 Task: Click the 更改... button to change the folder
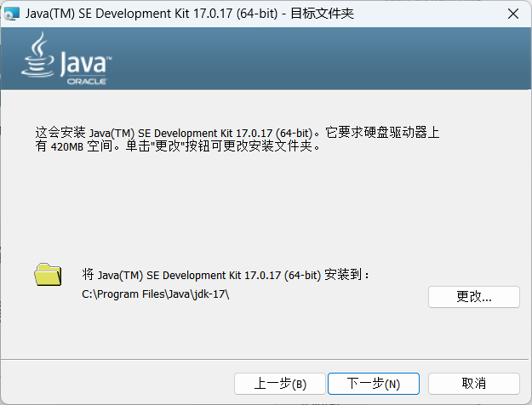point(473,297)
